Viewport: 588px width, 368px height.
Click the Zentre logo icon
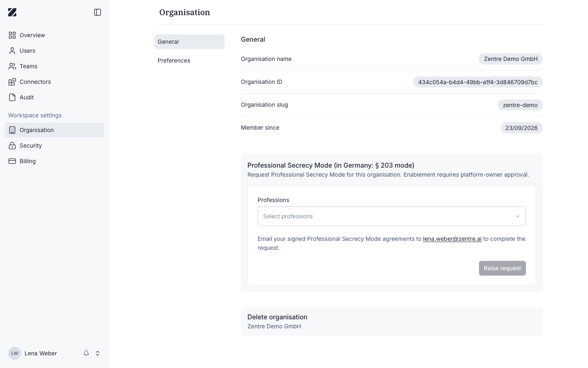click(12, 12)
